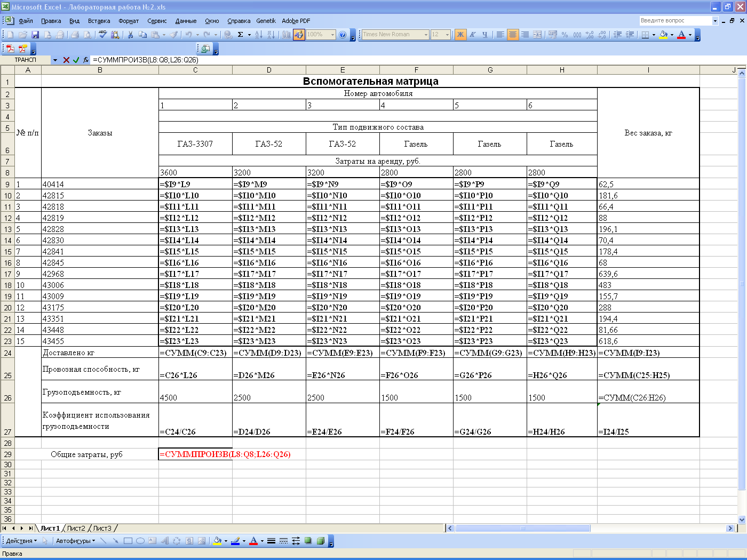Open the Вставка menu

coord(99,21)
